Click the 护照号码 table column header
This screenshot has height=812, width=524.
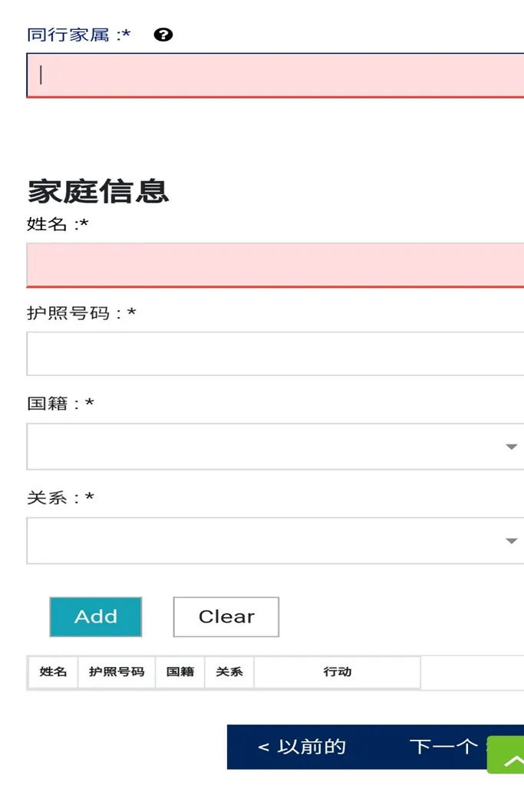(116, 672)
